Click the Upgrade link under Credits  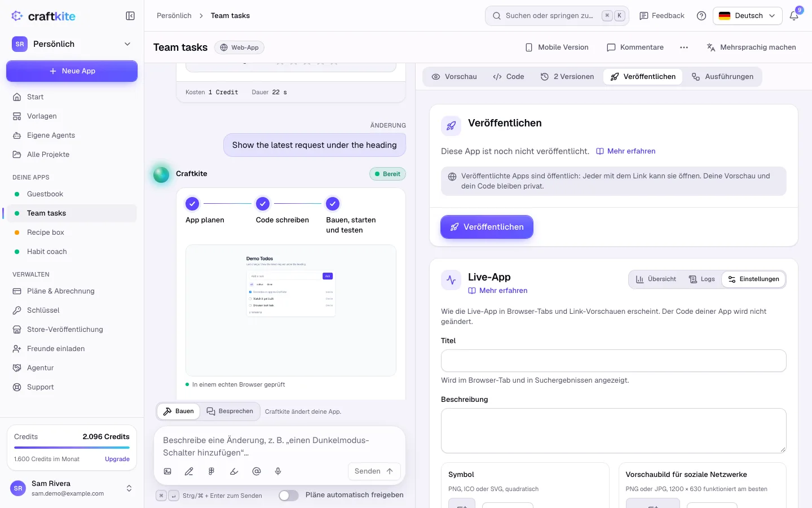(117, 459)
